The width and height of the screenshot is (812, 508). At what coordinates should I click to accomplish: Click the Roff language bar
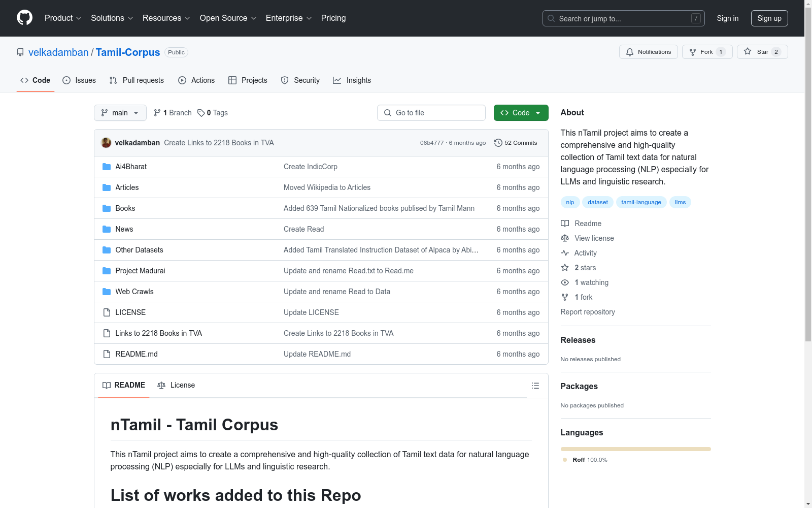click(x=635, y=449)
